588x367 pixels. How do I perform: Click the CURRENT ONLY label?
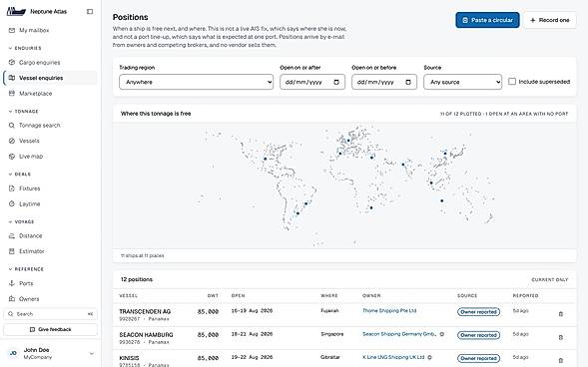550,280
